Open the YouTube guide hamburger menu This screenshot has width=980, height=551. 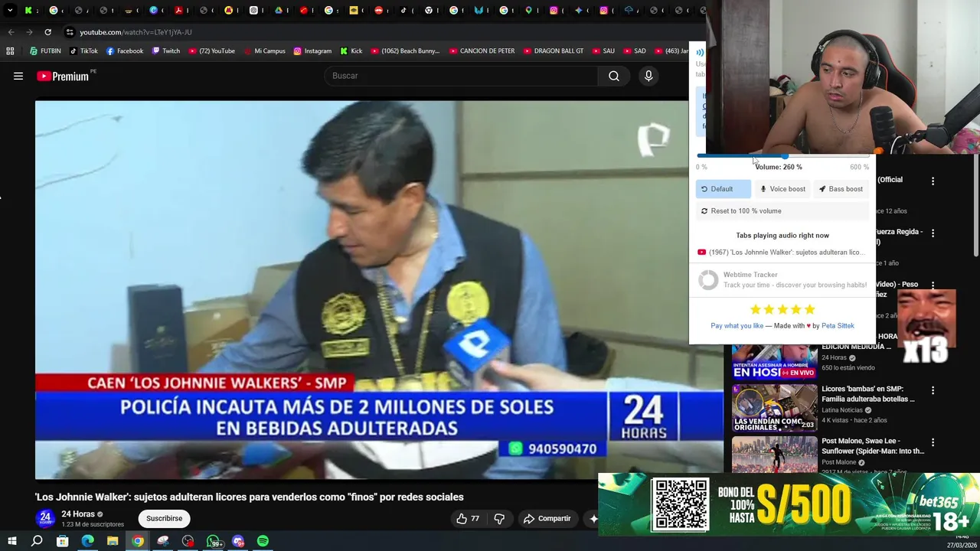18,76
